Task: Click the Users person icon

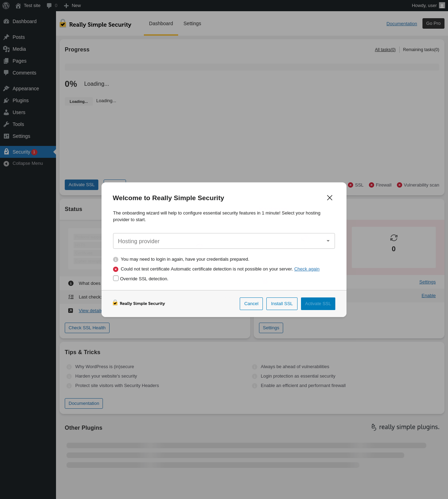Action: (6, 112)
